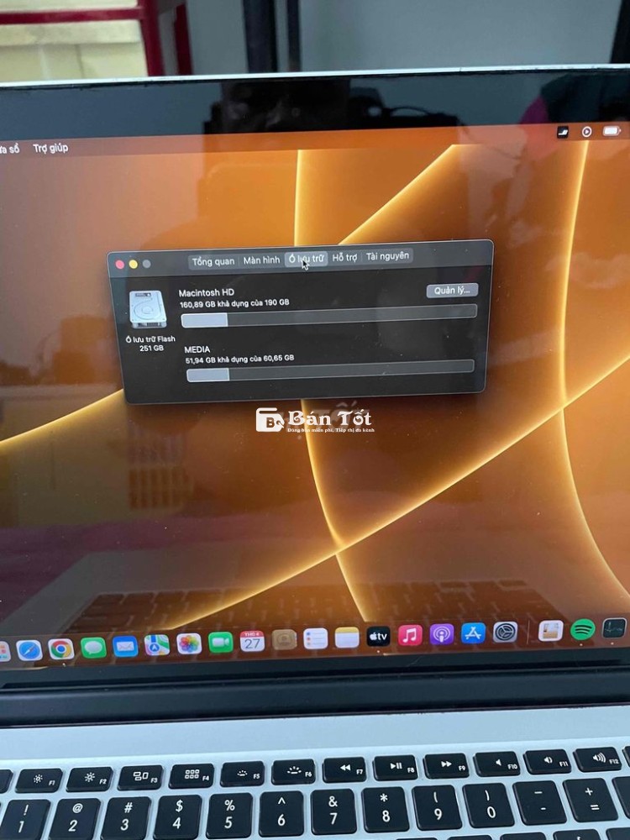
Task: Click the battery status icon in menu bar
Action: click(612, 131)
